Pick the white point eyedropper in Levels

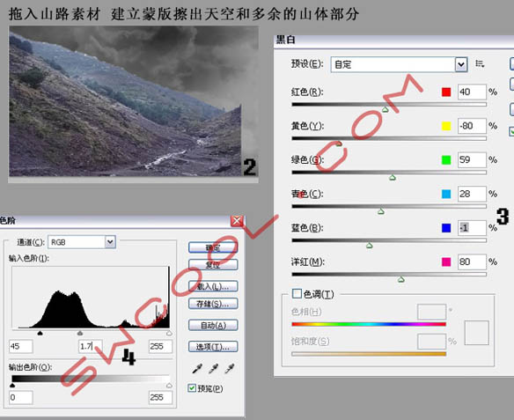click(x=230, y=369)
